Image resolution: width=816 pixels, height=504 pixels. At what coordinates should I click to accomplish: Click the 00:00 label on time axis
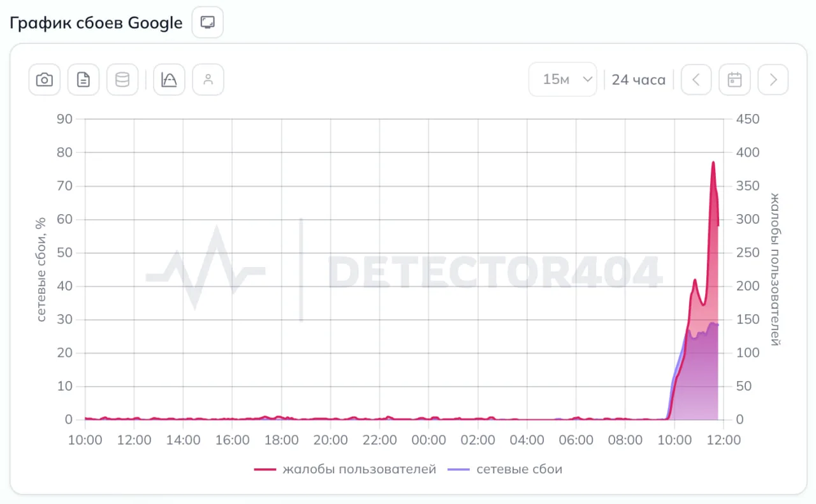pyautogui.click(x=428, y=440)
